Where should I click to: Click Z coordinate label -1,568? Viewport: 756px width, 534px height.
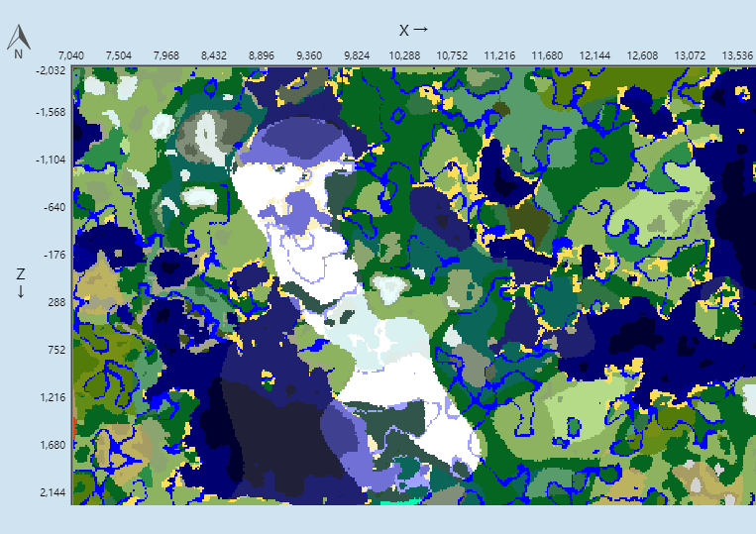(x=51, y=112)
